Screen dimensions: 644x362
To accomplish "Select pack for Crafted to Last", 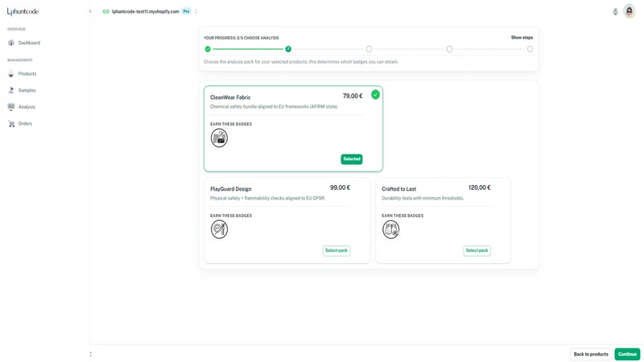I will pos(477,250).
